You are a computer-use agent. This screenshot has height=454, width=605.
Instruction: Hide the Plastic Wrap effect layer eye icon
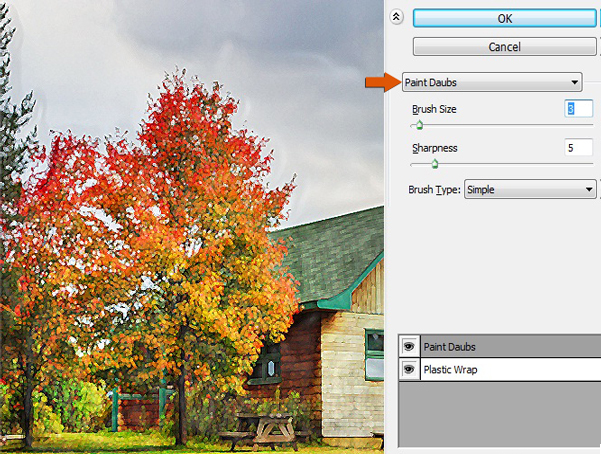point(409,370)
